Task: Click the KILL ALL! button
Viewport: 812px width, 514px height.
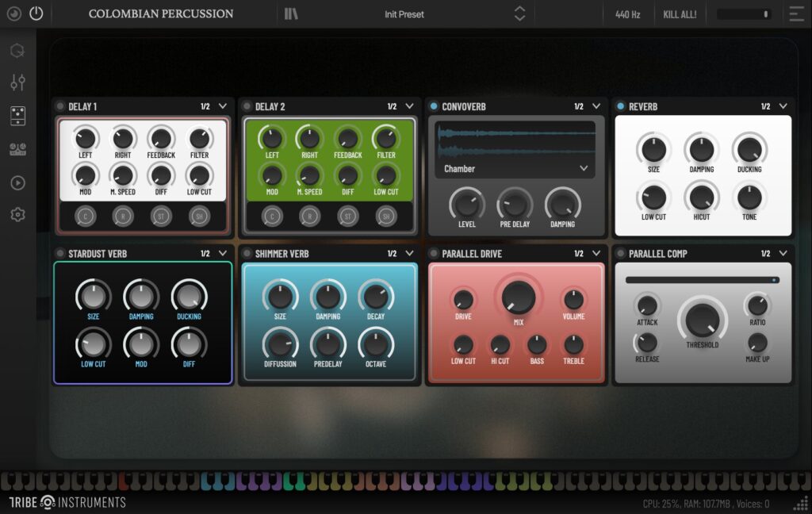Action: tap(680, 14)
